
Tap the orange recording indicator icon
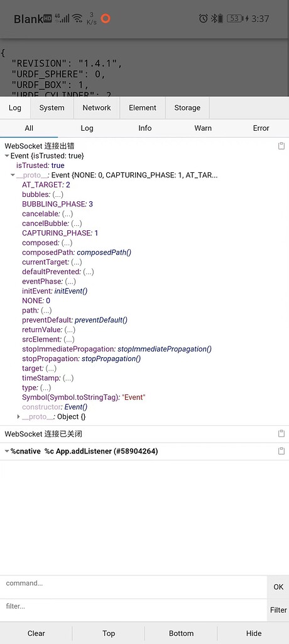point(106,18)
